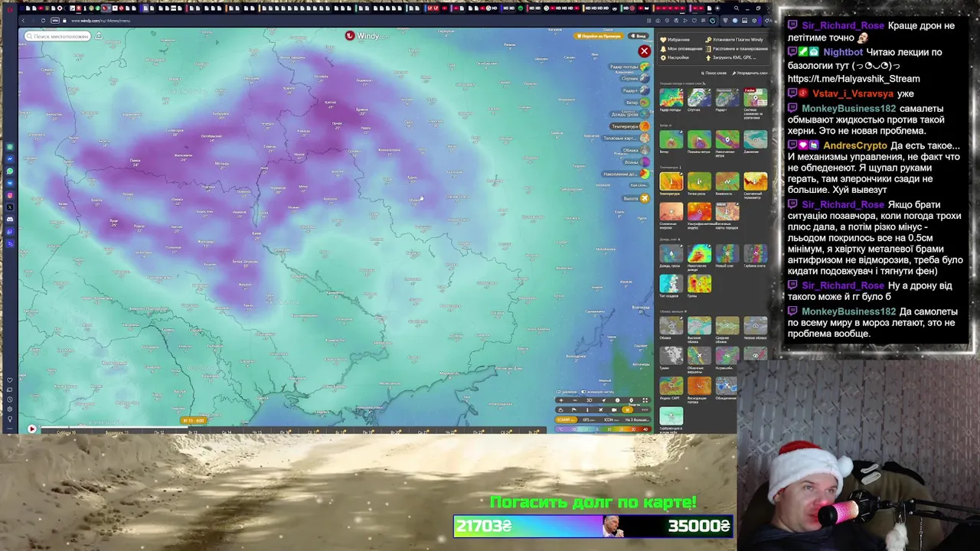Click the browser back arrow
The width and height of the screenshot is (980, 551).
point(24,21)
